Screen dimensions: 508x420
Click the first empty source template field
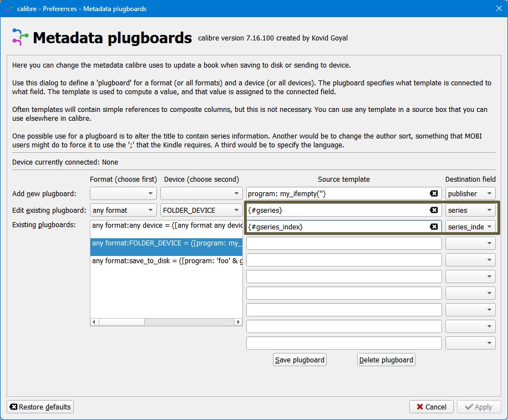(x=344, y=243)
